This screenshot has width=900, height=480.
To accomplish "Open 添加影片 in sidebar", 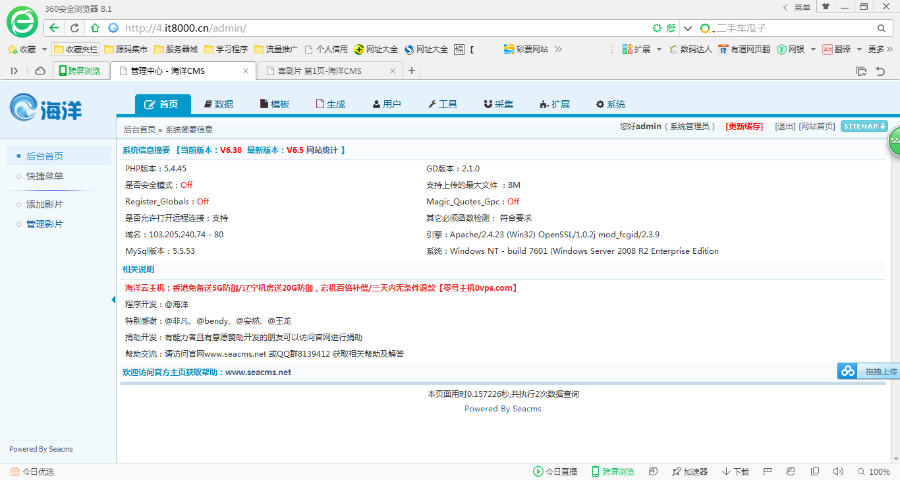I will (44, 204).
